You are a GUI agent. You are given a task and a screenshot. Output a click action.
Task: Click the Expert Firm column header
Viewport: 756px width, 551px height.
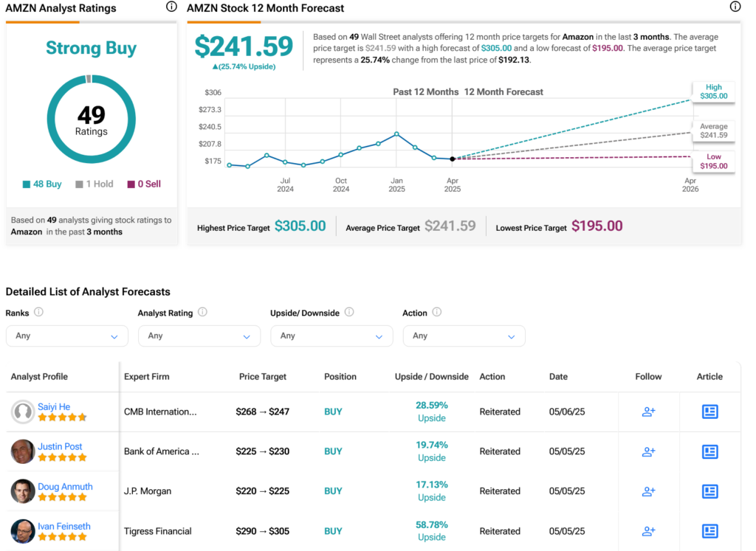(147, 377)
